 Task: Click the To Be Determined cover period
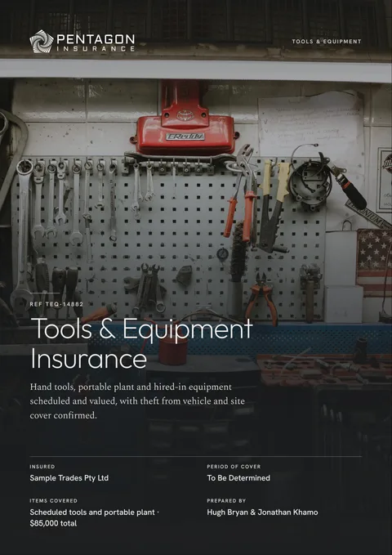point(238,478)
